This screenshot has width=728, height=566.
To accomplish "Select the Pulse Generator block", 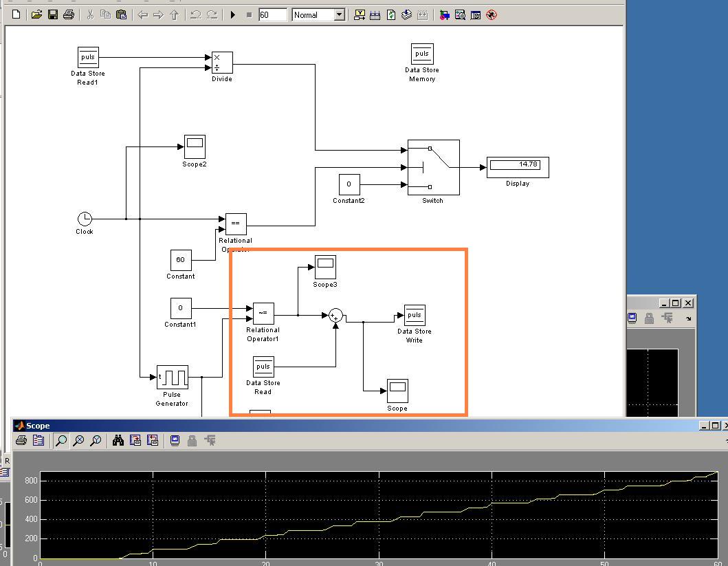I will [x=172, y=377].
